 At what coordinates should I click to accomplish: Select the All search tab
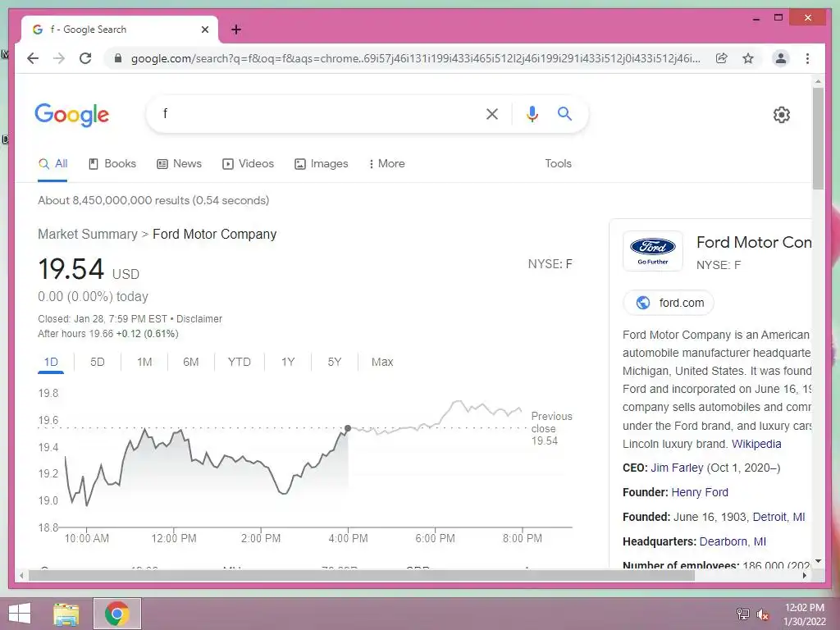point(53,164)
